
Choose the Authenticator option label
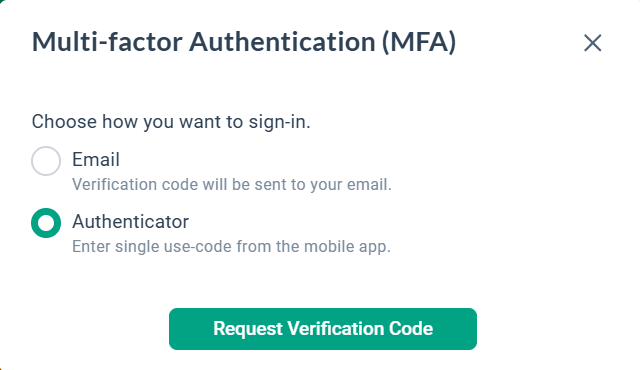(131, 222)
